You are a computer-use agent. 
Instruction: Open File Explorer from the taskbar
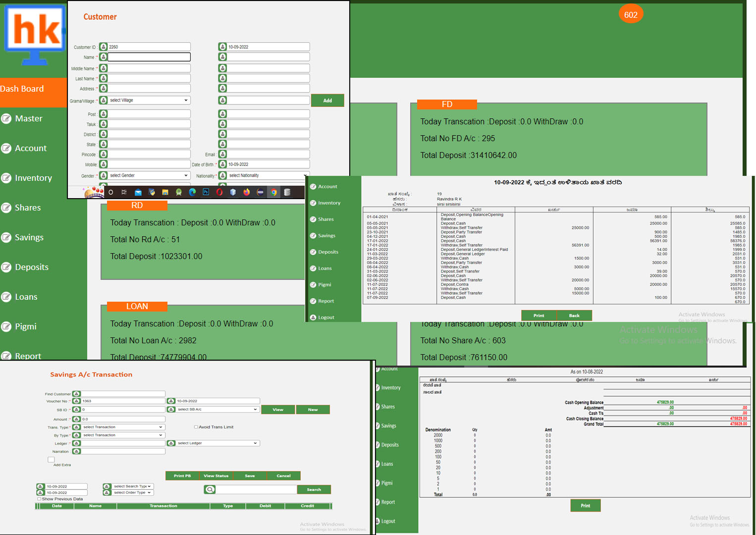165,192
